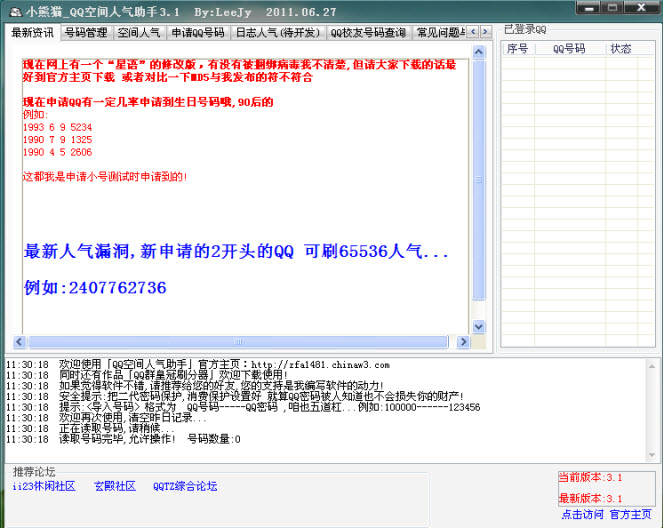Click the homepage URL in the log
The width and height of the screenshot is (663, 528).
pos(321,365)
